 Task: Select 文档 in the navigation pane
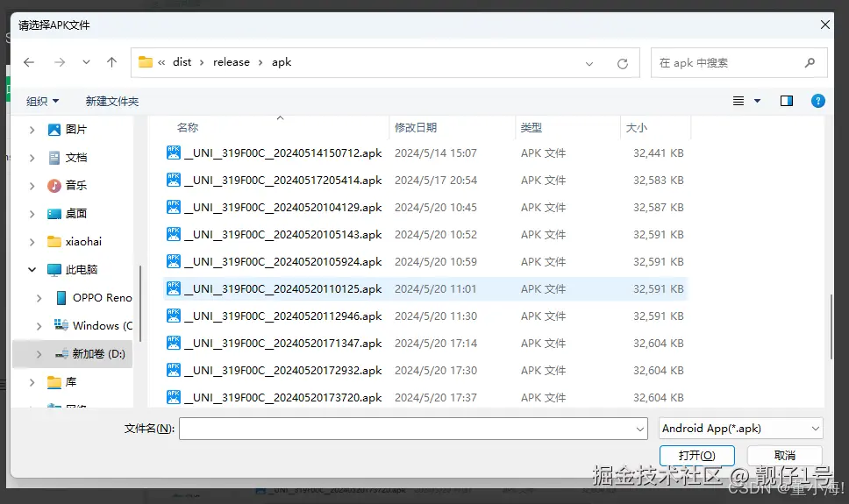click(x=75, y=158)
